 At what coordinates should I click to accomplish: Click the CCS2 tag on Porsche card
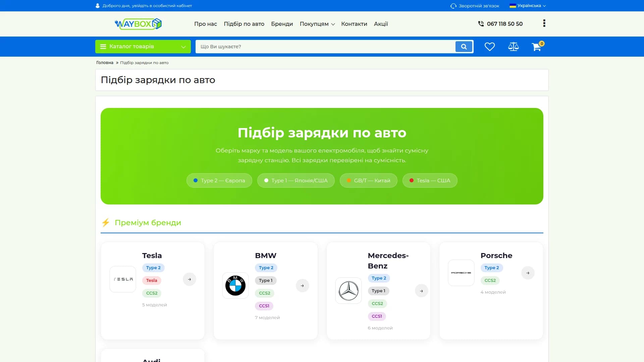coord(490,281)
